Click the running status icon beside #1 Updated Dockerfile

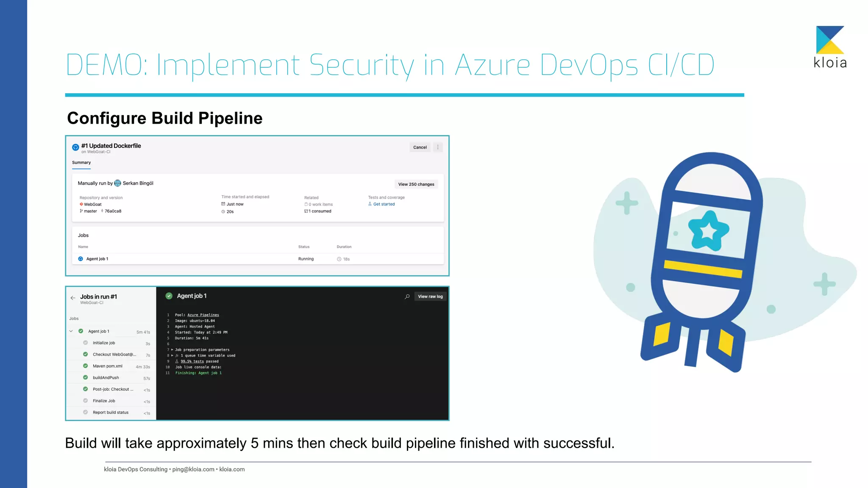click(x=75, y=147)
